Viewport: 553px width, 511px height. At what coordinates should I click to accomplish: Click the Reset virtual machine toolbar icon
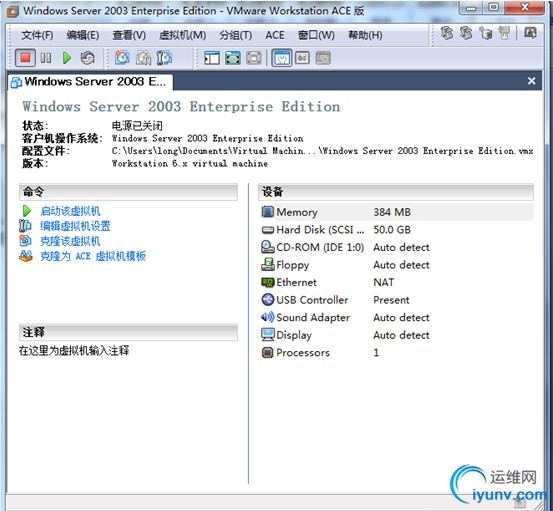pos(87,58)
